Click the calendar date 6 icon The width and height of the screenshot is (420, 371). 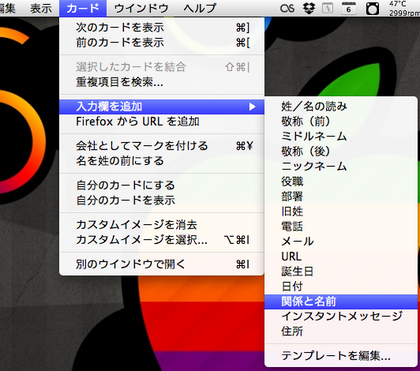pyautogui.click(x=349, y=8)
